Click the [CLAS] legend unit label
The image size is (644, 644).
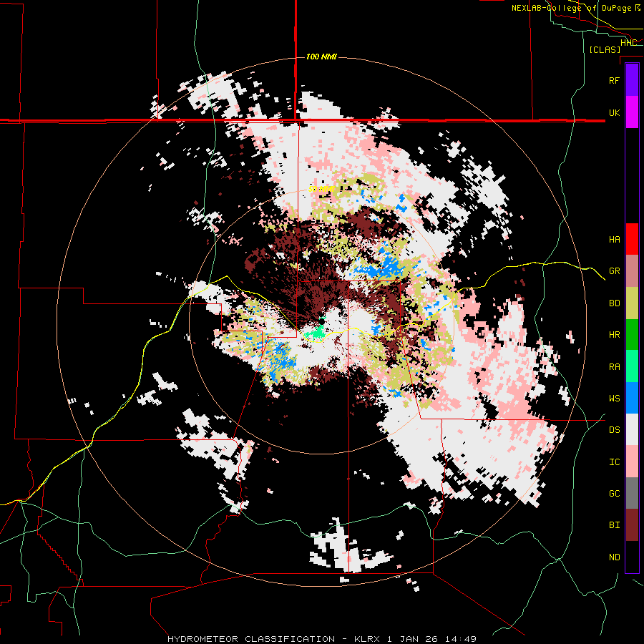pyautogui.click(x=605, y=49)
